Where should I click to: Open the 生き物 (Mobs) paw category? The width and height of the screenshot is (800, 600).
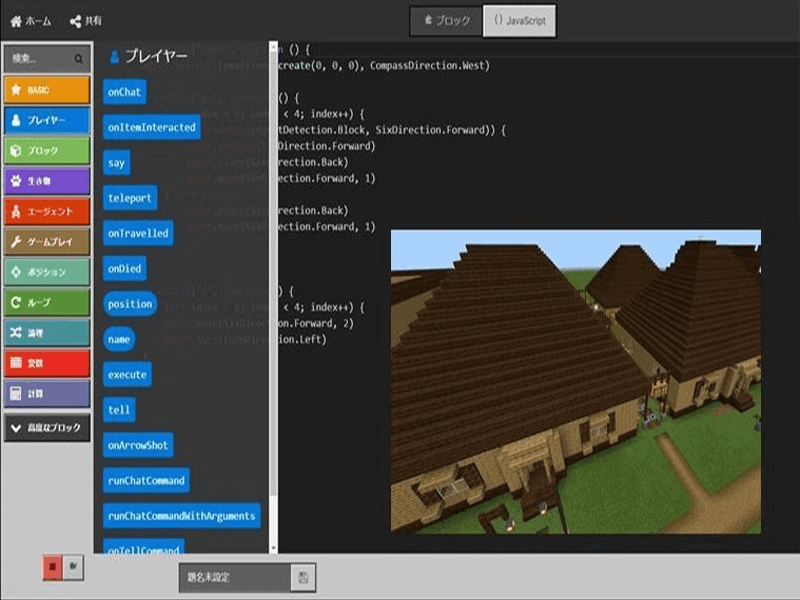click(46, 181)
